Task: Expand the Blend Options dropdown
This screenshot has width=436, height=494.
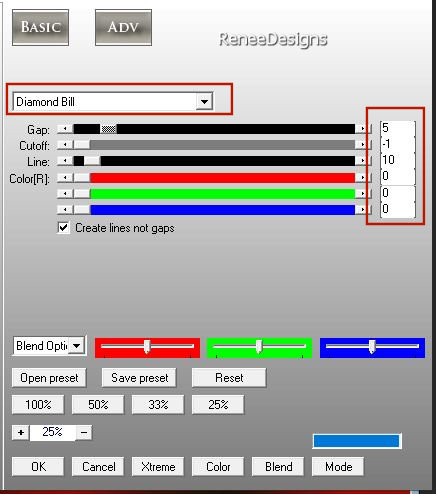Action: [77, 346]
